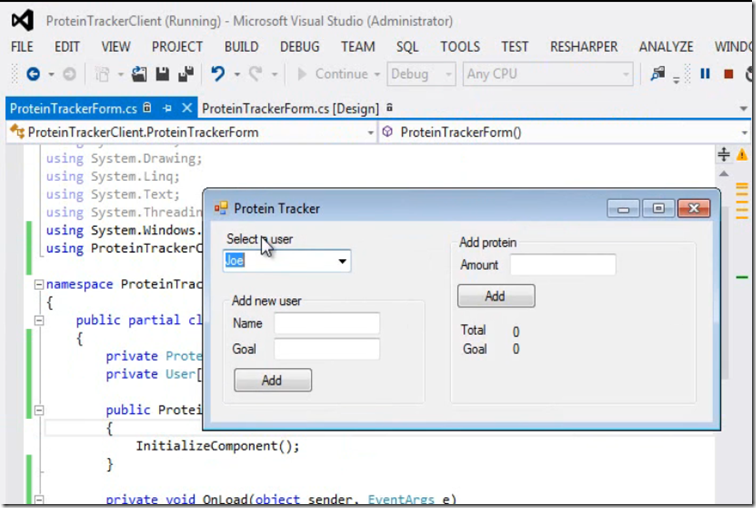Screen dimensions: 756x508
Task: Click the Protein Tracker window app icon
Action: click(221, 208)
